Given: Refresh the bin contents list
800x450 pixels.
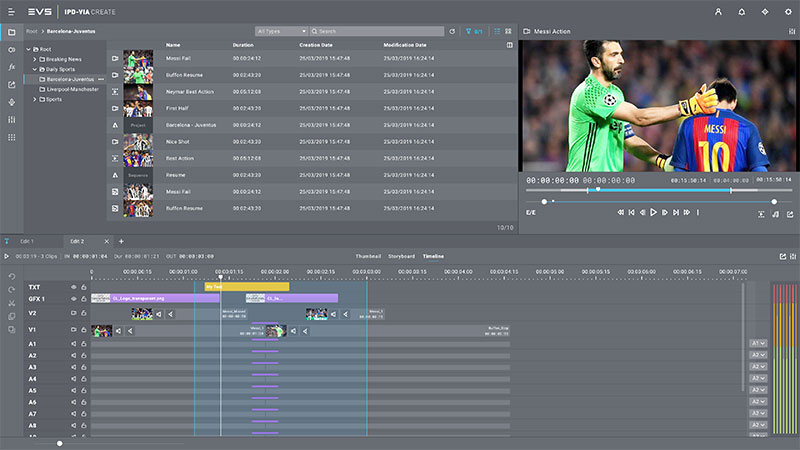Looking at the screenshot, I should [452, 31].
